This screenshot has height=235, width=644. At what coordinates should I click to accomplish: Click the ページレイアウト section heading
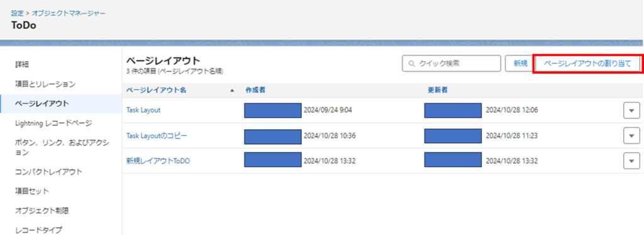(163, 61)
